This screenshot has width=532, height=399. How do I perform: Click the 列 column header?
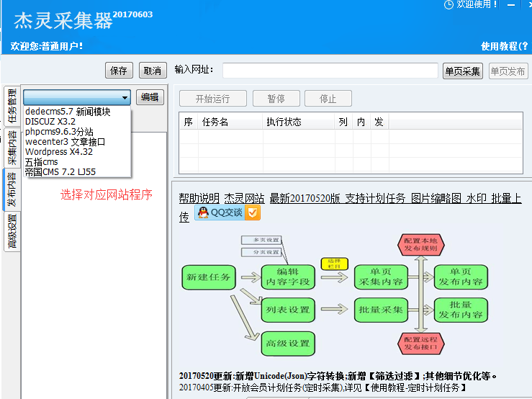[343, 122]
